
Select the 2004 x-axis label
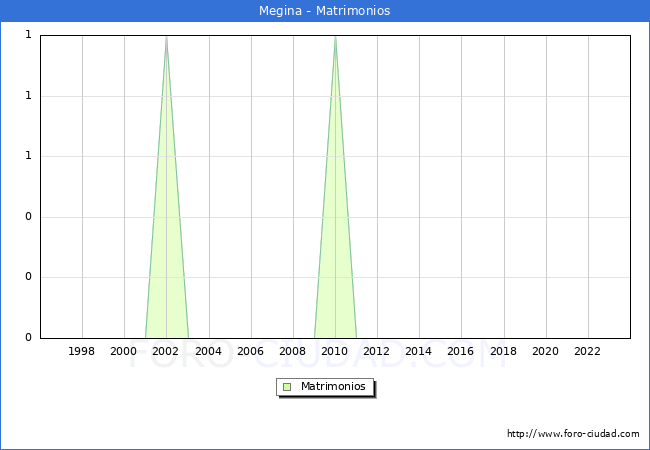pos(208,351)
